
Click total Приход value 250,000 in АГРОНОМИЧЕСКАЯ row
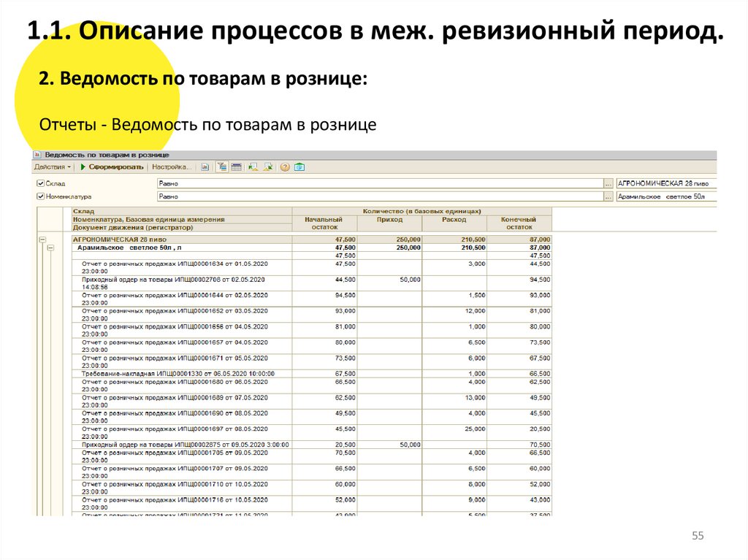click(408, 239)
